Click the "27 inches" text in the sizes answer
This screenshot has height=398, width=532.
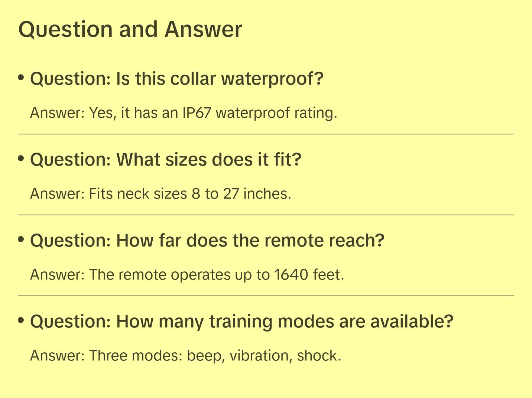(257, 193)
